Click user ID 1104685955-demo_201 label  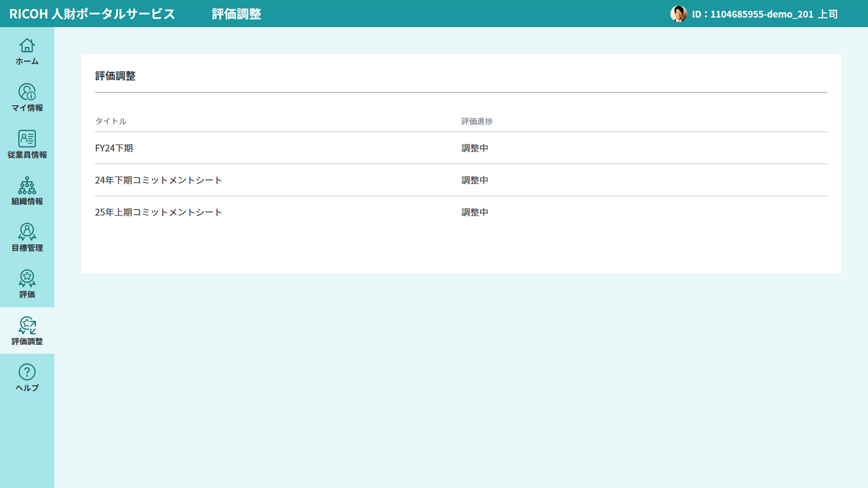coord(752,14)
